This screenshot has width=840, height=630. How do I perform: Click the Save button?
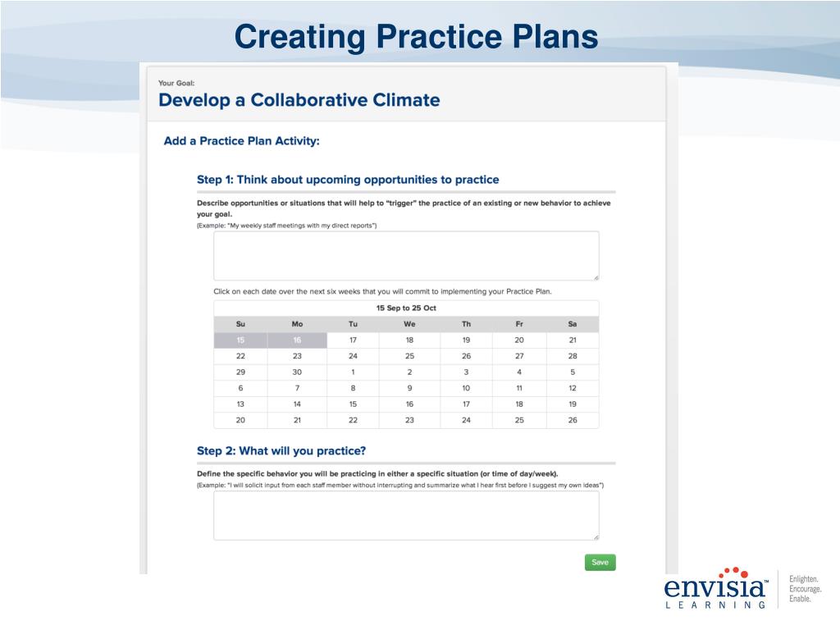tap(600, 562)
